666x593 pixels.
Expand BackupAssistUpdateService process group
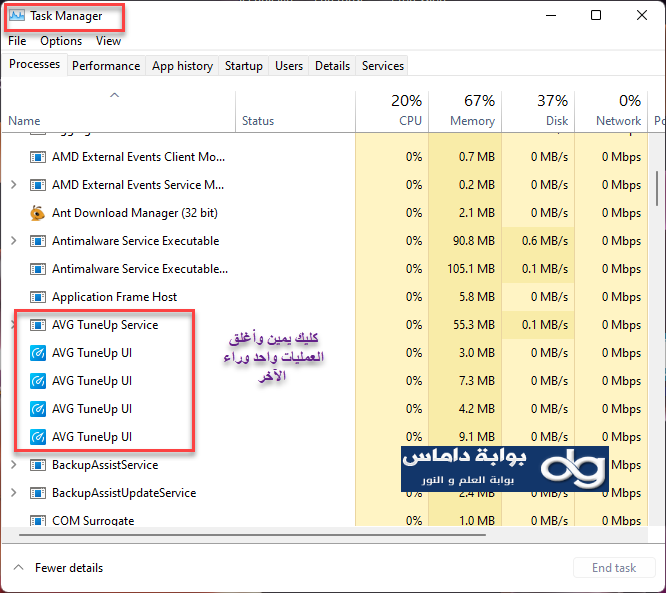(14, 493)
